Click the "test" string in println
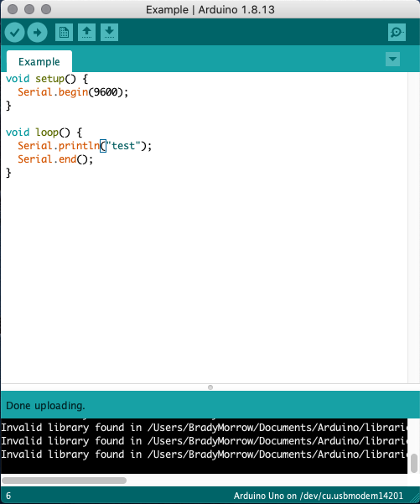The height and width of the screenshot is (504, 420). tap(123, 146)
